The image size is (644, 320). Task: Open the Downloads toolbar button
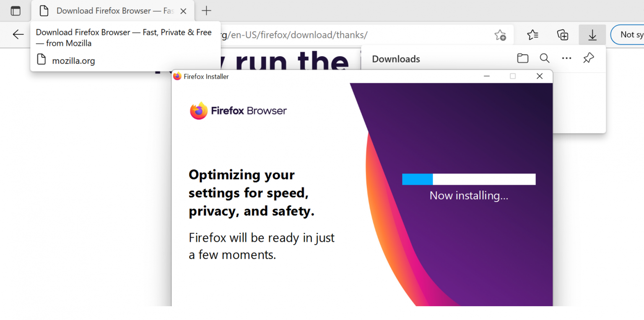click(592, 35)
